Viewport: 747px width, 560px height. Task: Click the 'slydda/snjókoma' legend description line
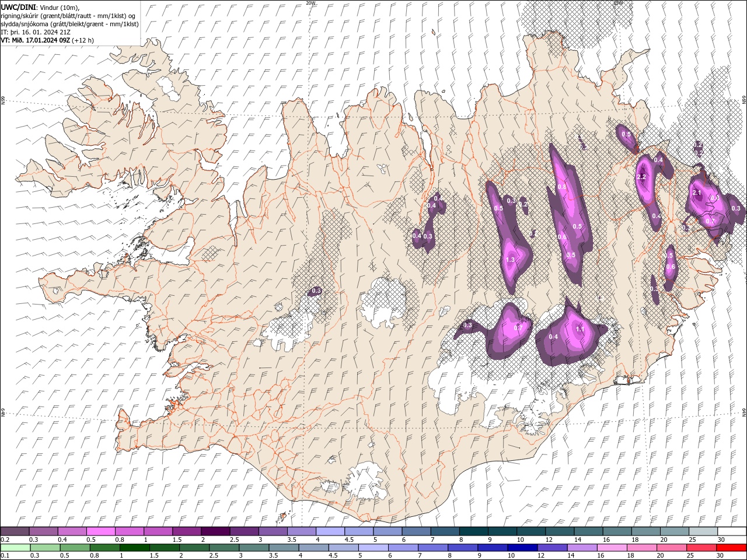click(x=69, y=24)
